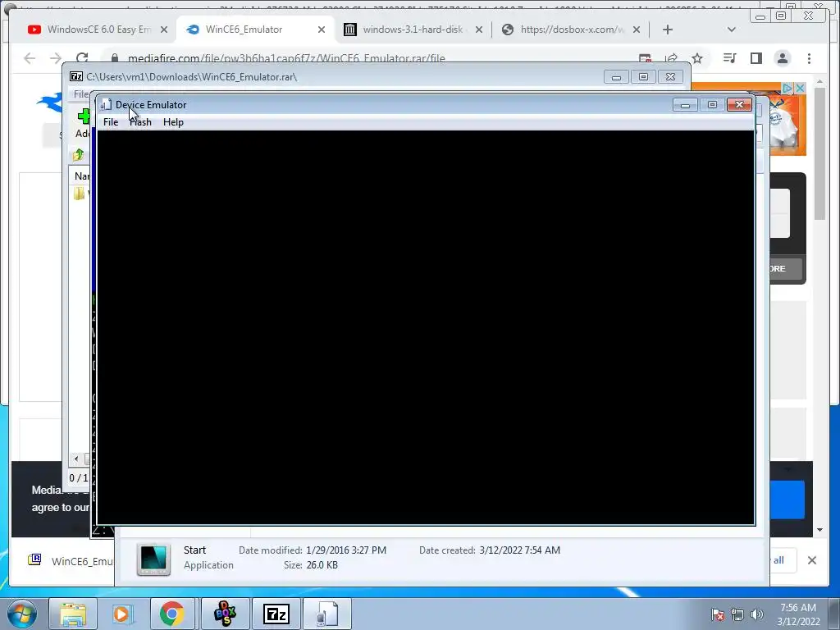Screen dimensions: 840x630
Task: Open the Action Center flag icon
Action: coord(717,614)
